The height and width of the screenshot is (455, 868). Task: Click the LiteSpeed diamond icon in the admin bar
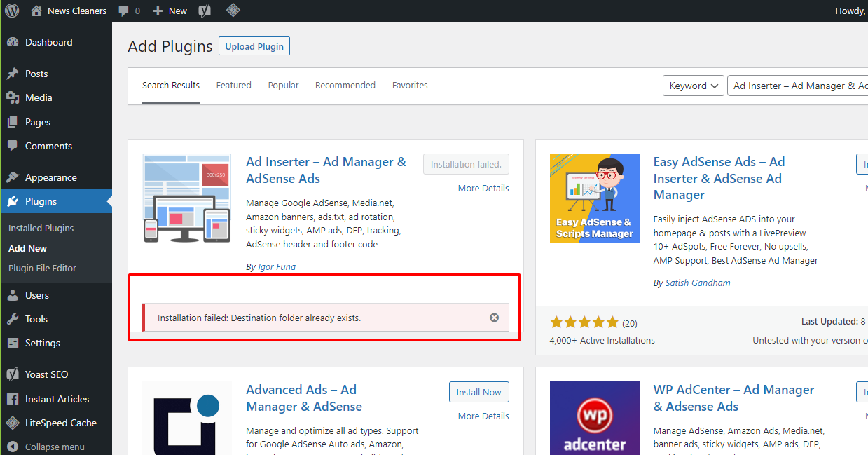click(x=233, y=11)
